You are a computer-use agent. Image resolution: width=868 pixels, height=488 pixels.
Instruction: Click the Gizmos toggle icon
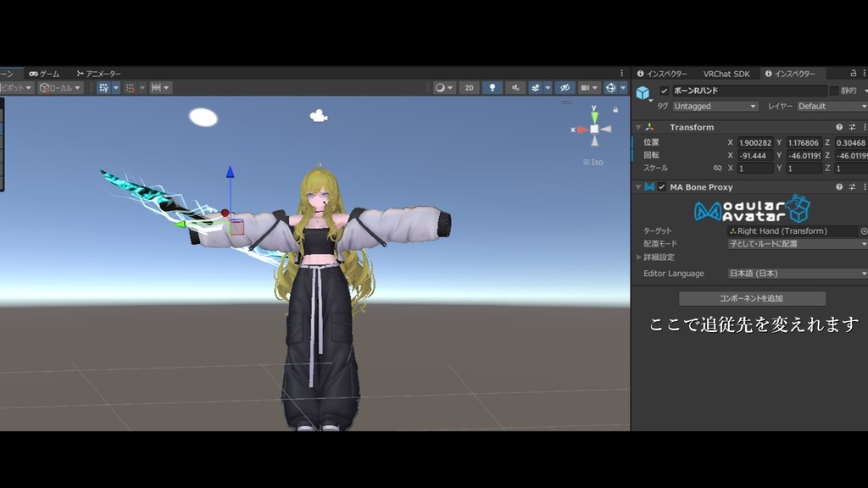coord(611,87)
